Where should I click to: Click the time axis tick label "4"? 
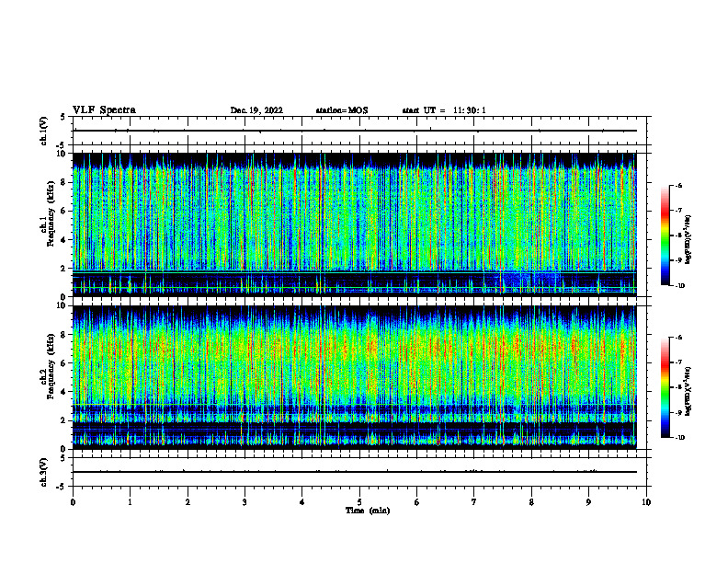click(x=302, y=502)
